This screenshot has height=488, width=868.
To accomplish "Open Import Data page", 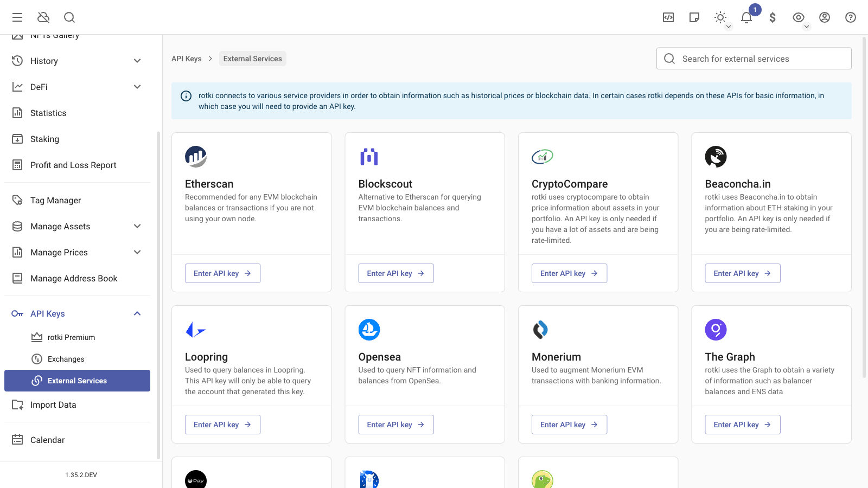I will [x=77, y=404].
